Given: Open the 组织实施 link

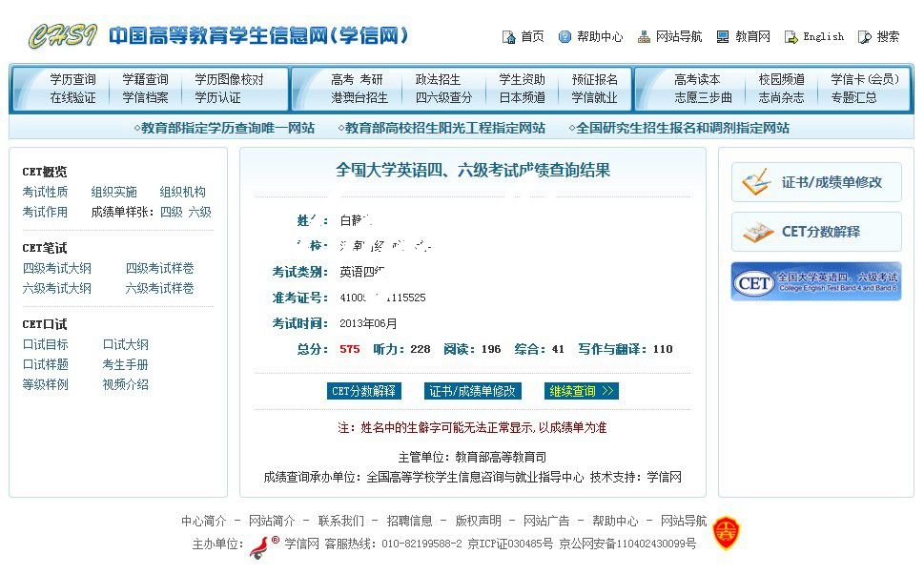Looking at the screenshot, I should (113, 192).
